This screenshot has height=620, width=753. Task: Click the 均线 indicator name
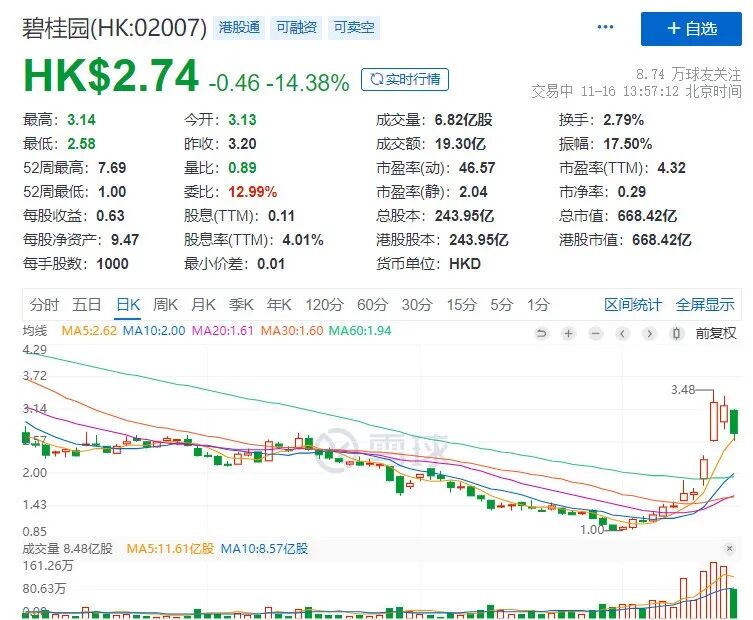[35, 331]
